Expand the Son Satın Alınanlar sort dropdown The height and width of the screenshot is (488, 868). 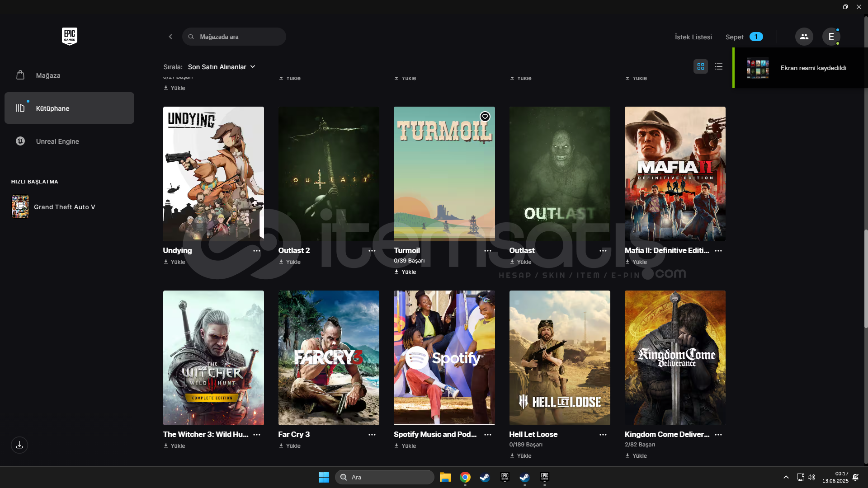point(222,67)
